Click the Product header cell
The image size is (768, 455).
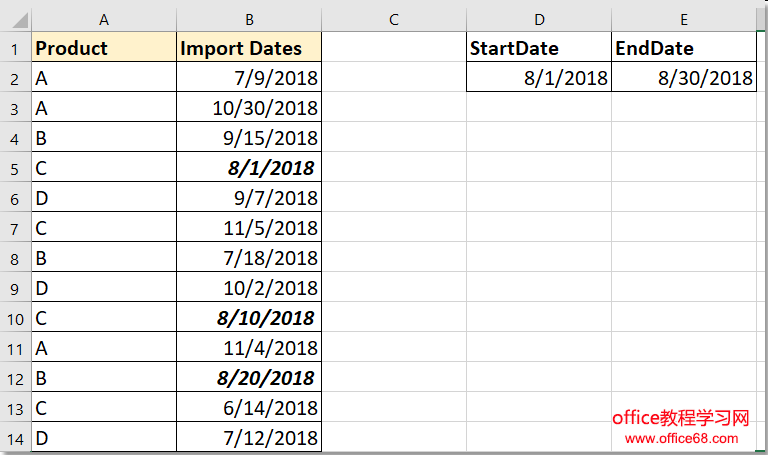coord(104,48)
